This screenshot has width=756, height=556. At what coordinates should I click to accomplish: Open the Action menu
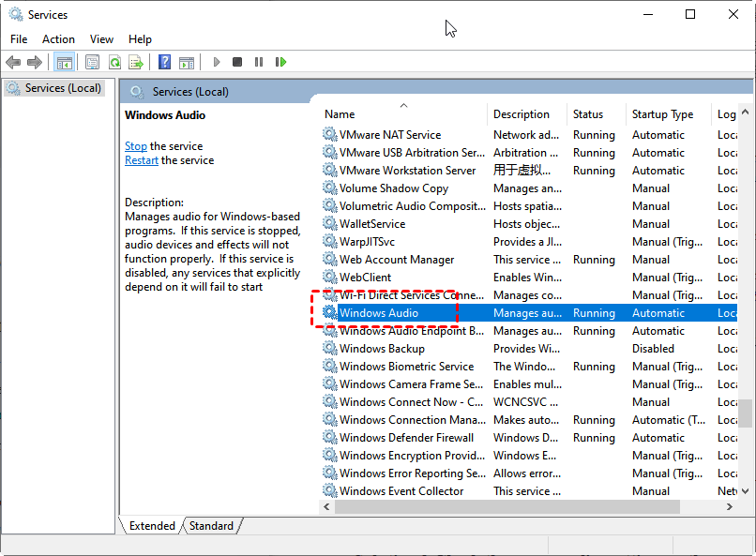[58, 39]
